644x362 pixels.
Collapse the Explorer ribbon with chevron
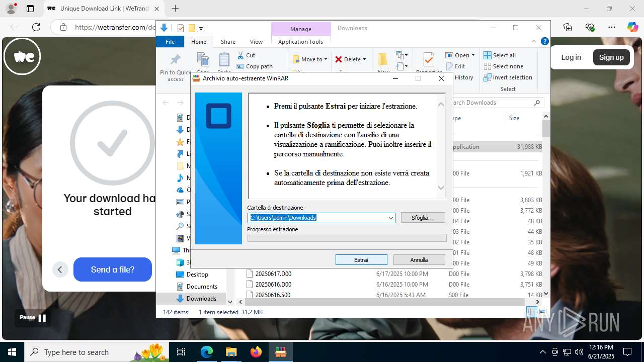pyautogui.click(x=534, y=41)
